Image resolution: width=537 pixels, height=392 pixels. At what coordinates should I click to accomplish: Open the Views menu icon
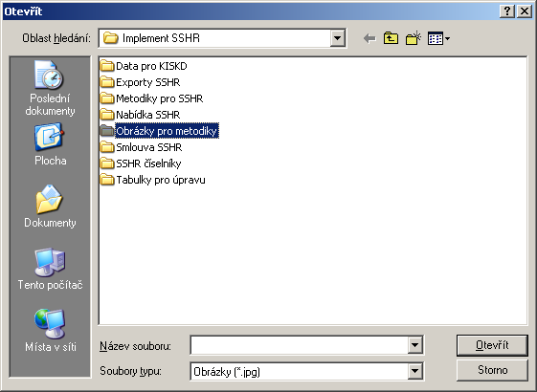(438, 38)
